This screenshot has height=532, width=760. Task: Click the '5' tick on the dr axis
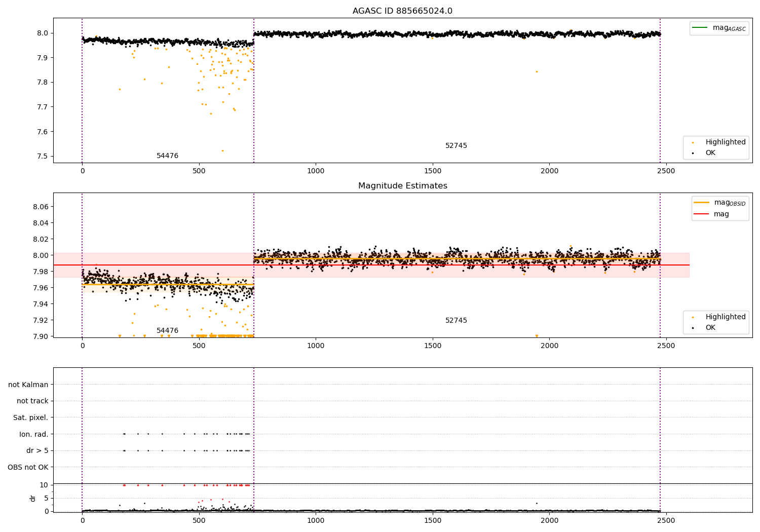46,498
